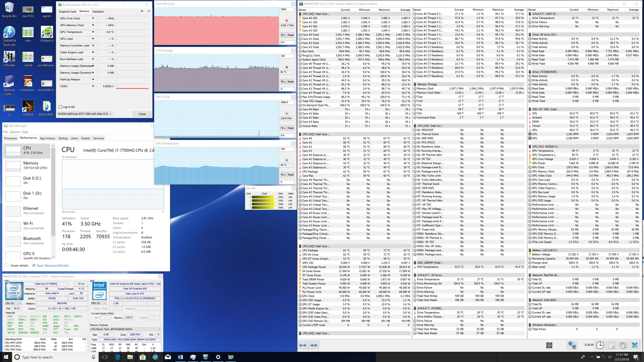The height and width of the screenshot is (362, 644).
Task: Click Reset on CPU Package graph
Action: pyautogui.click(x=290, y=81)
